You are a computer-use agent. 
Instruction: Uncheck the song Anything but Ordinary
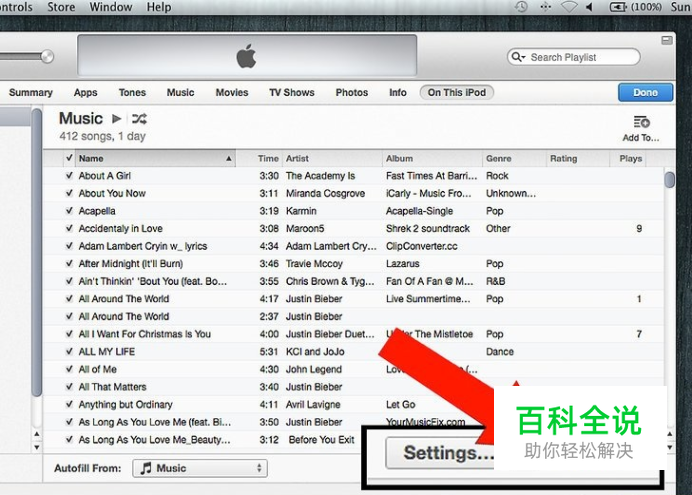[x=69, y=405]
